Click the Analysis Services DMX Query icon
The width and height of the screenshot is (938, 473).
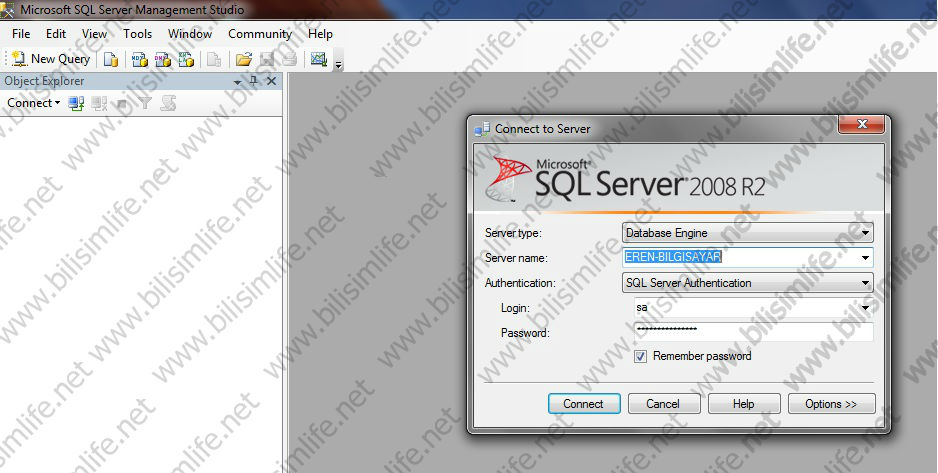point(163,59)
